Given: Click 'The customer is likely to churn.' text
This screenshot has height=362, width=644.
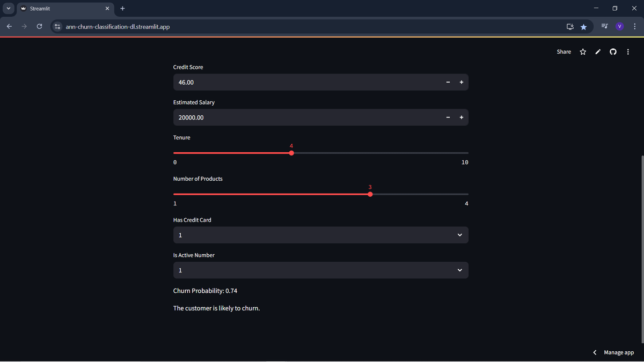Looking at the screenshot, I should [x=216, y=308].
